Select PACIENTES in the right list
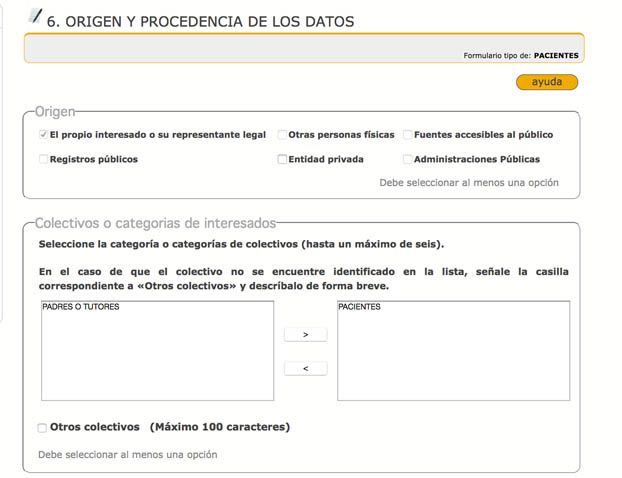 pyautogui.click(x=360, y=307)
